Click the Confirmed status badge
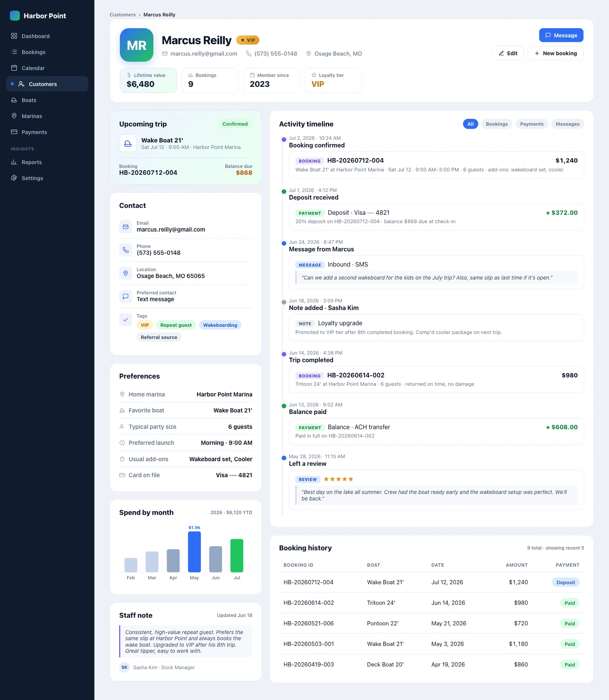The height and width of the screenshot is (700, 609). [235, 124]
